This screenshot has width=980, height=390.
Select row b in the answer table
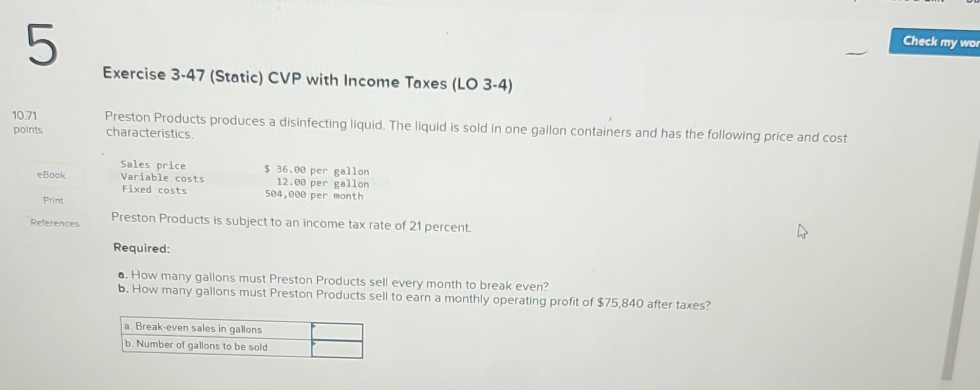coord(195,346)
